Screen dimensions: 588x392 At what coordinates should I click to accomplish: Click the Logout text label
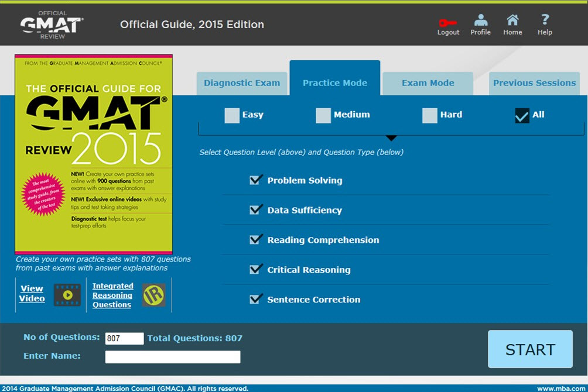tap(448, 32)
